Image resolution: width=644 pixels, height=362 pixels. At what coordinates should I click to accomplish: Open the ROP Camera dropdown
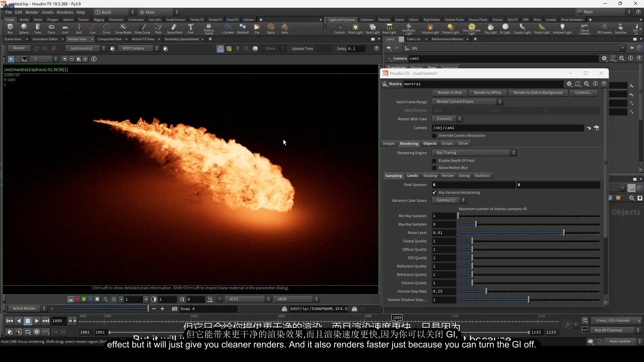pyautogui.click(x=139, y=48)
